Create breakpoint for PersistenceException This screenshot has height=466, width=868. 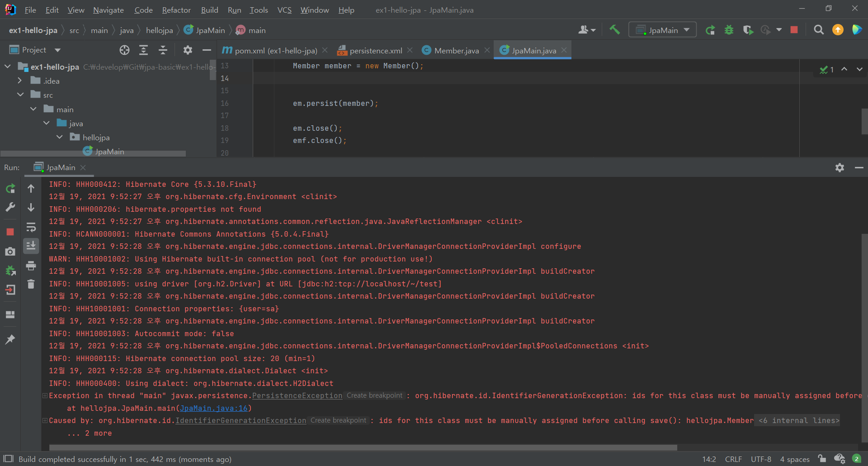click(x=374, y=395)
